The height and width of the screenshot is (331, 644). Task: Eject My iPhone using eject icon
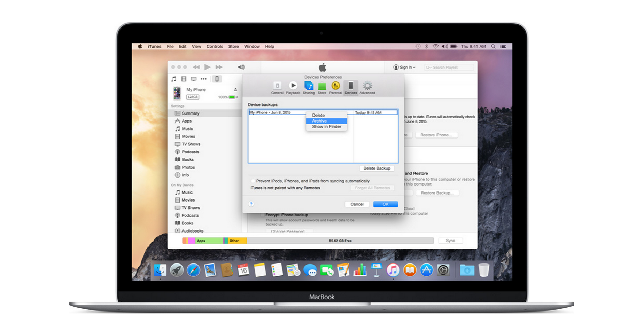pos(235,90)
